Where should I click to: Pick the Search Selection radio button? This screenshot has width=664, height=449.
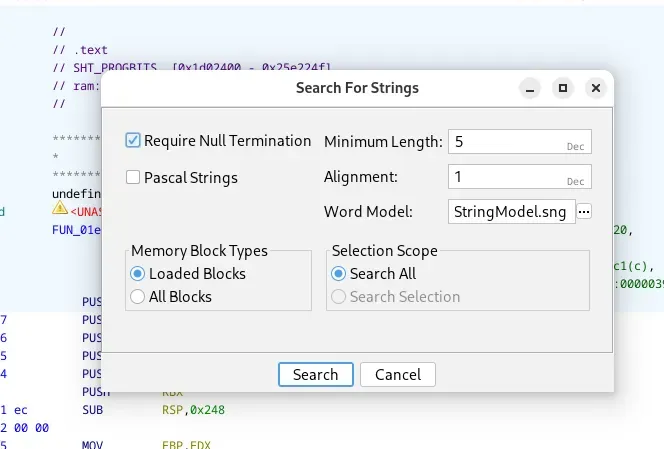tap(339, 297)
